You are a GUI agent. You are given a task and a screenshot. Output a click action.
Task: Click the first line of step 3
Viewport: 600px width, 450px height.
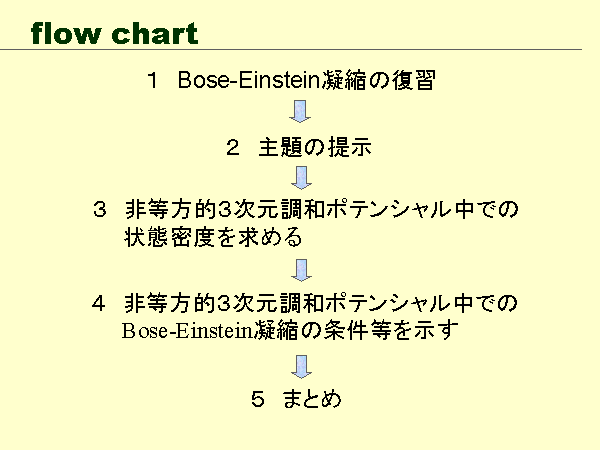[321, 211]
